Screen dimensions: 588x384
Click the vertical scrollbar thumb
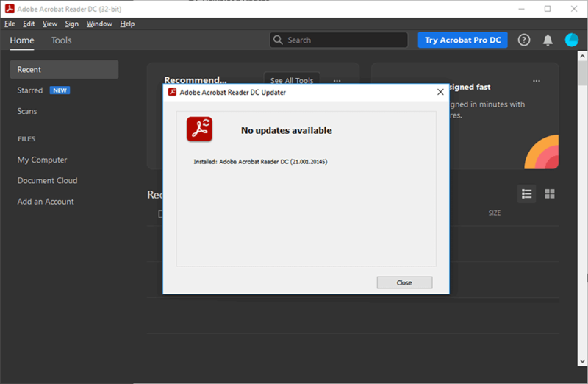click(x=582, y=74)
